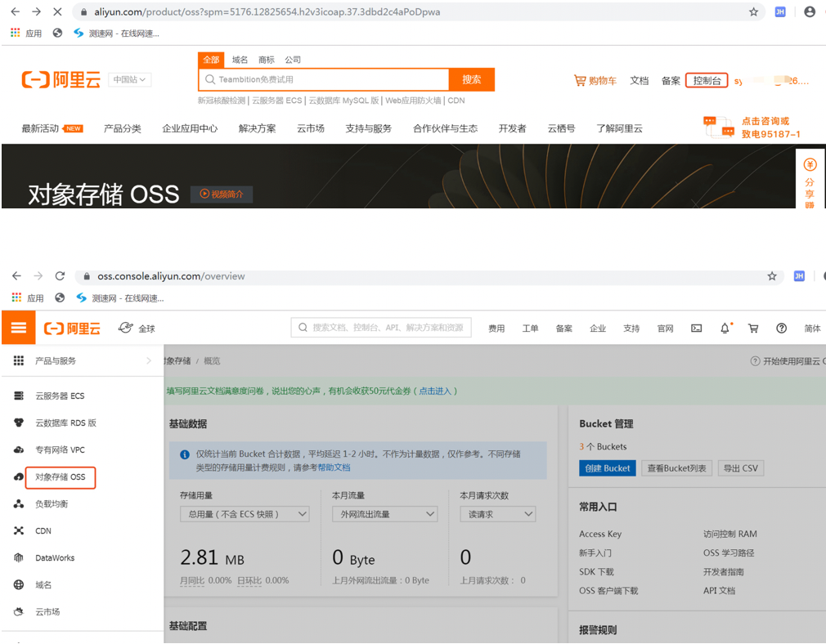
Task: Play 视频简介 video intro
Action: (222, 194)
